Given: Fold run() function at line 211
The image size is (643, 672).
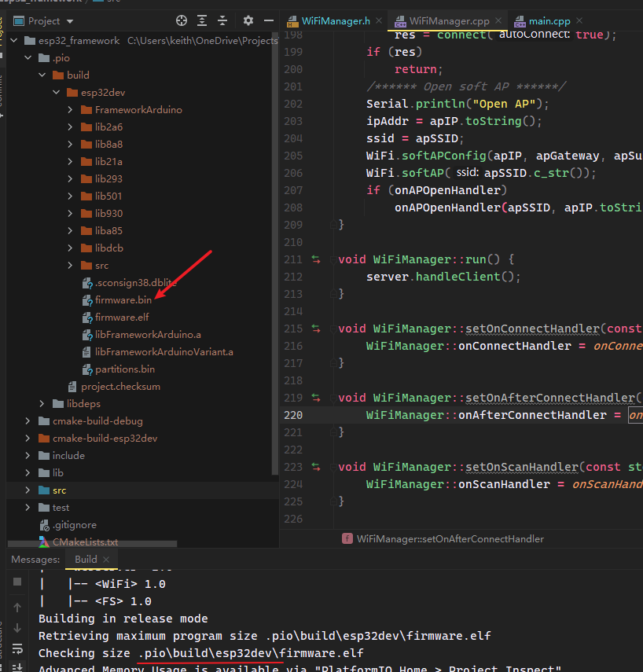Looking at the screenshot, I should [333, 259].
